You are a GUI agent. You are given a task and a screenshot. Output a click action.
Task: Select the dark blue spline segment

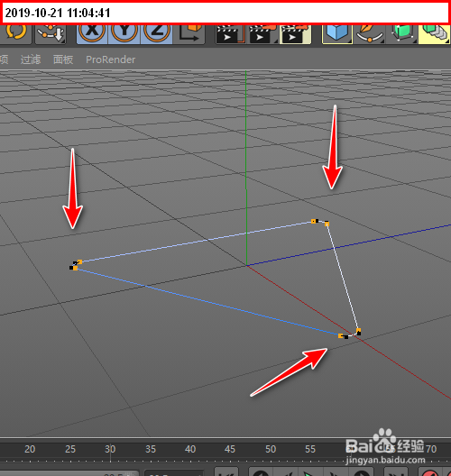pos(207,302)
